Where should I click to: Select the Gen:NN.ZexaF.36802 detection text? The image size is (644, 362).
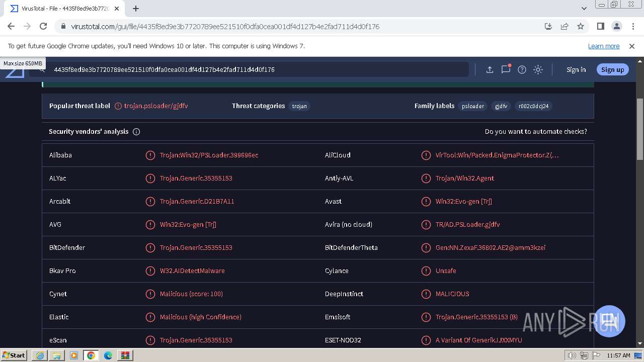point(491,247)
